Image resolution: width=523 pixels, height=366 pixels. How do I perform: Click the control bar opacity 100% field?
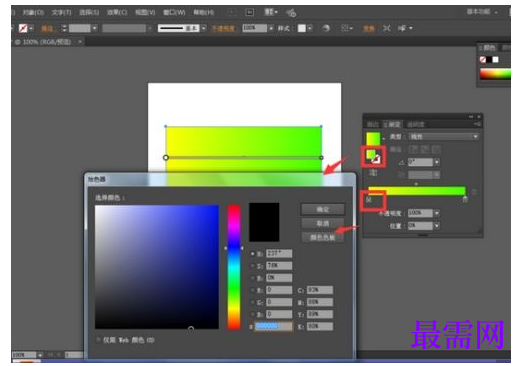[254, 28]
